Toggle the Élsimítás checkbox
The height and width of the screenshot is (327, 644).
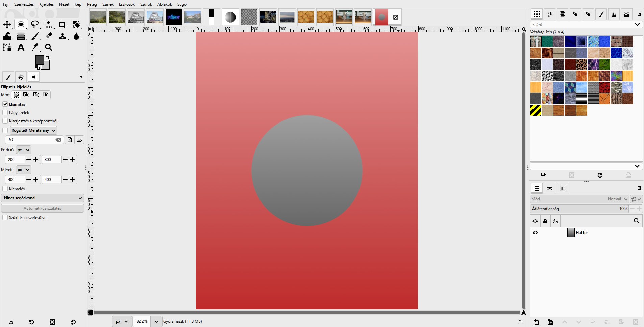click(5, 104)
